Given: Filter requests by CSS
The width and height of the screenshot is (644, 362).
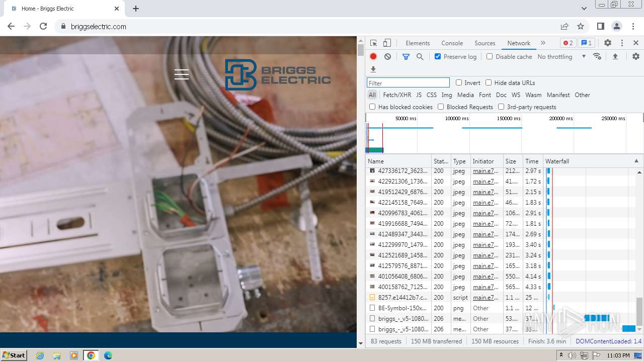Looking at the screenshot, I should (432, 95).
